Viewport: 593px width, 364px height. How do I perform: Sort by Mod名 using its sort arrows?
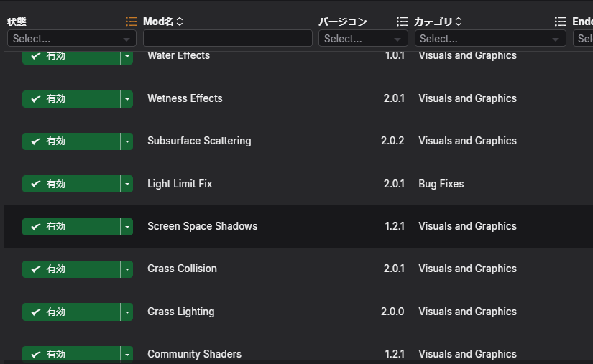(x=180, y=22)
